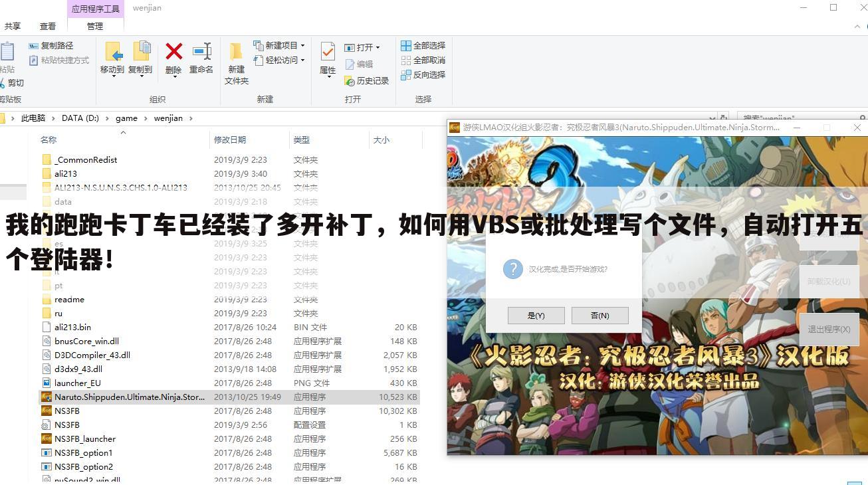Viewport: 868px width, 485px height.
Task: Click DATA (D:) in address breadcrumb
Action: tap(80, 118)
